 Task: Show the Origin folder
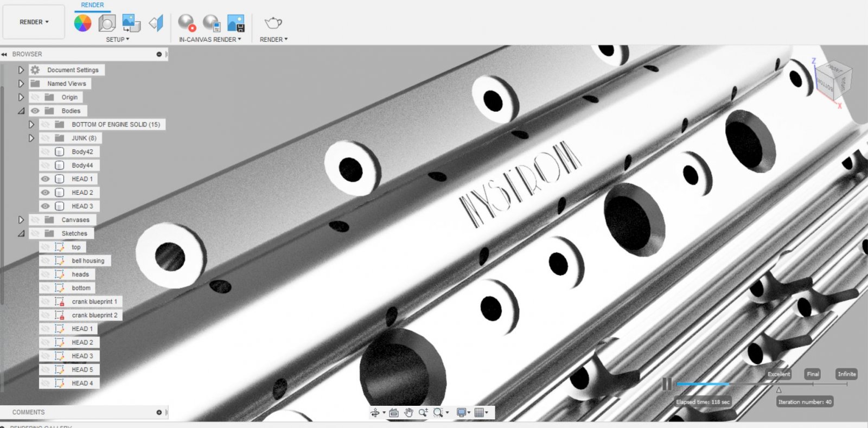(x=35, y=97)
